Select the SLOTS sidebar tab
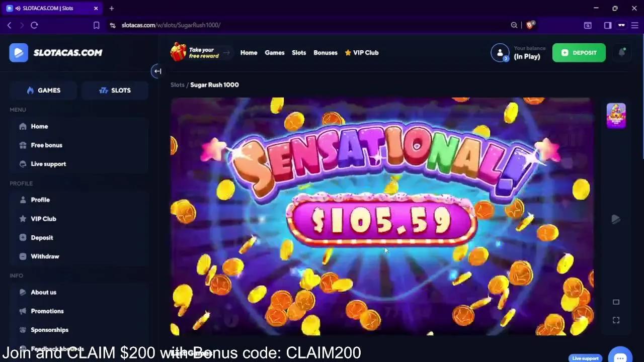This screenshot has height=362, width=644. (115, 90)
